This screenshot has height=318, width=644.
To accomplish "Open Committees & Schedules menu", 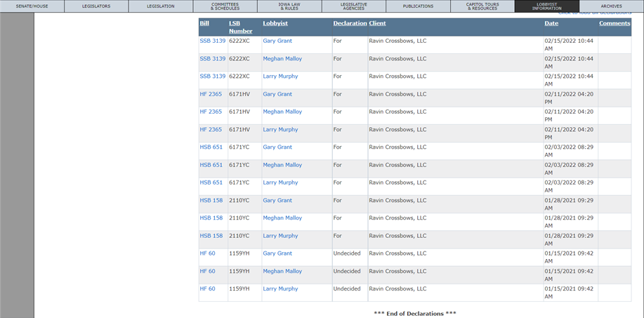I will (x=225, y=6).
